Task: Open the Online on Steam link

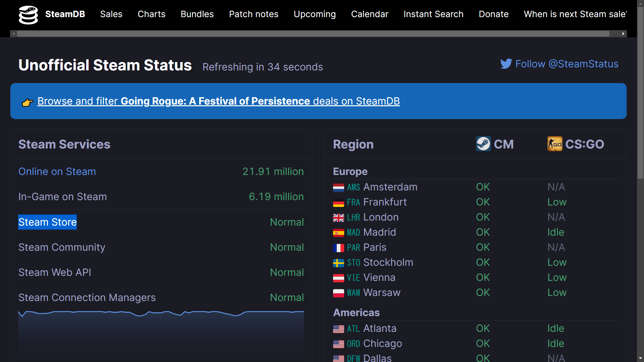Action: pos(57,171)
